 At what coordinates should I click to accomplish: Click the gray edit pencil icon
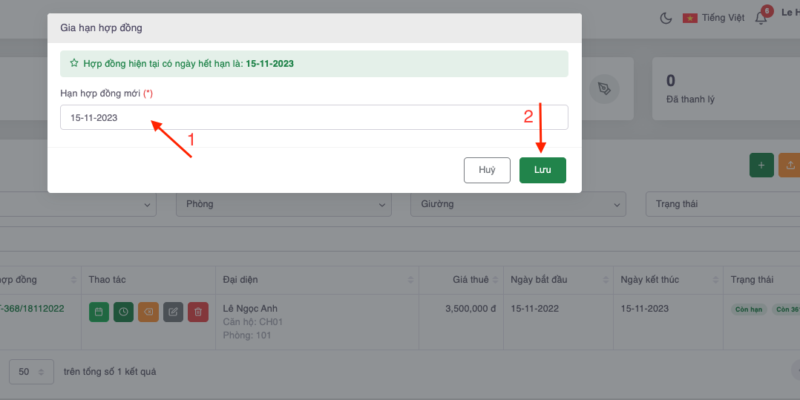[173, 312]
